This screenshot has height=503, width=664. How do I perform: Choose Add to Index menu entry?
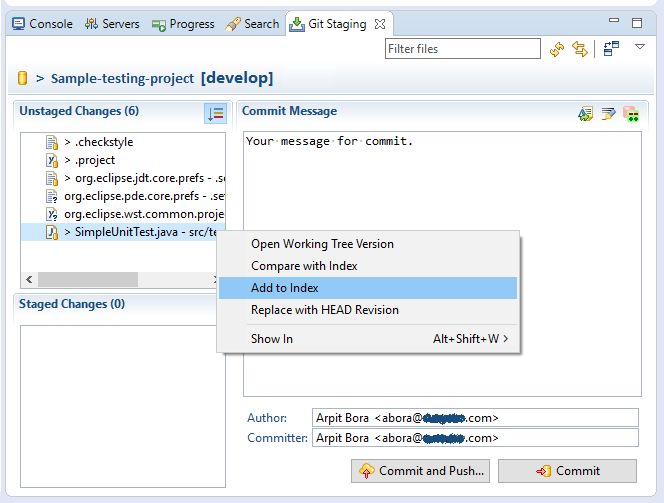(x=368, y=288)
